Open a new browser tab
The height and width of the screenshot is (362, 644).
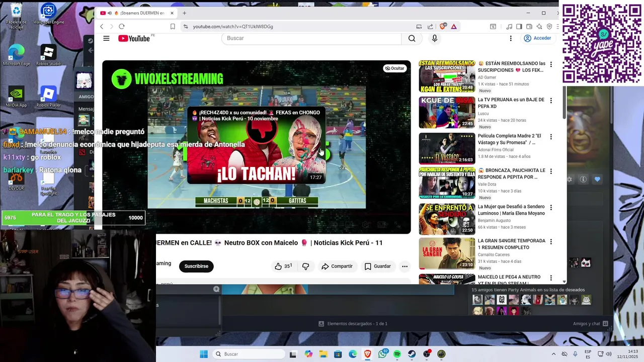184,13
